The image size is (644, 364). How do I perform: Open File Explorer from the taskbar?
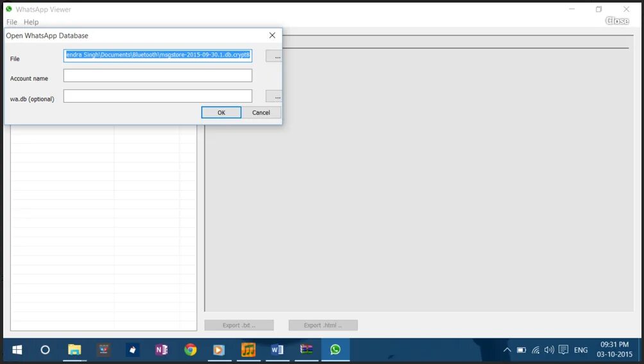click(x=74, y=350)
